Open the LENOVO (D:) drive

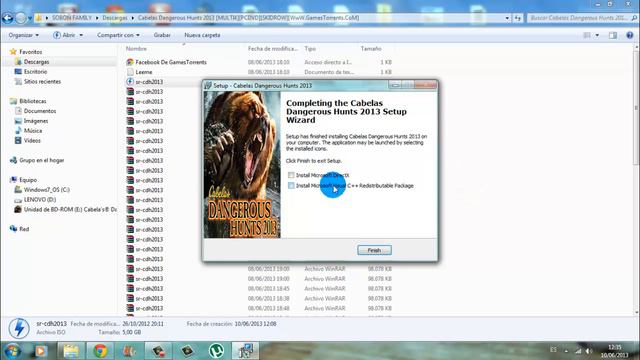tap(40, 200)
